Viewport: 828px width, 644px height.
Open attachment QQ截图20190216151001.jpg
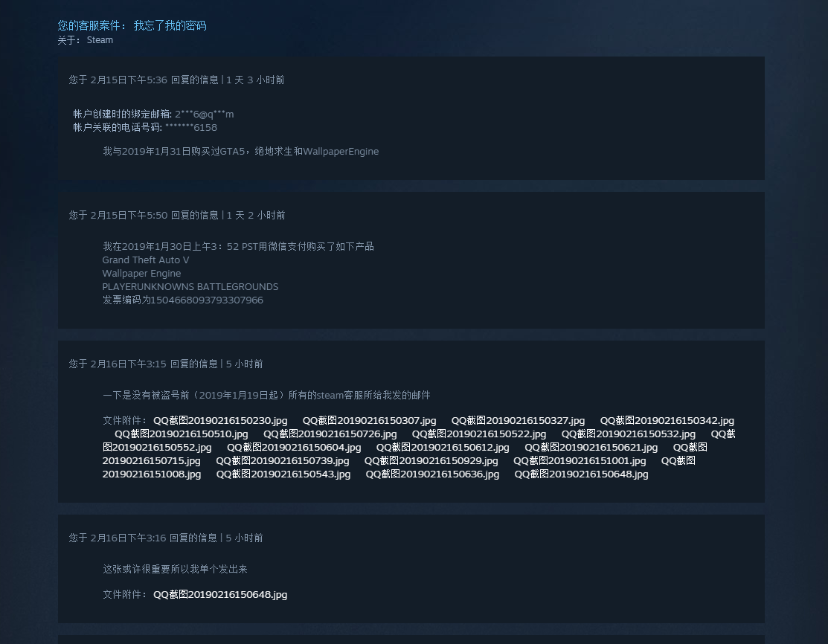(581, 460)
